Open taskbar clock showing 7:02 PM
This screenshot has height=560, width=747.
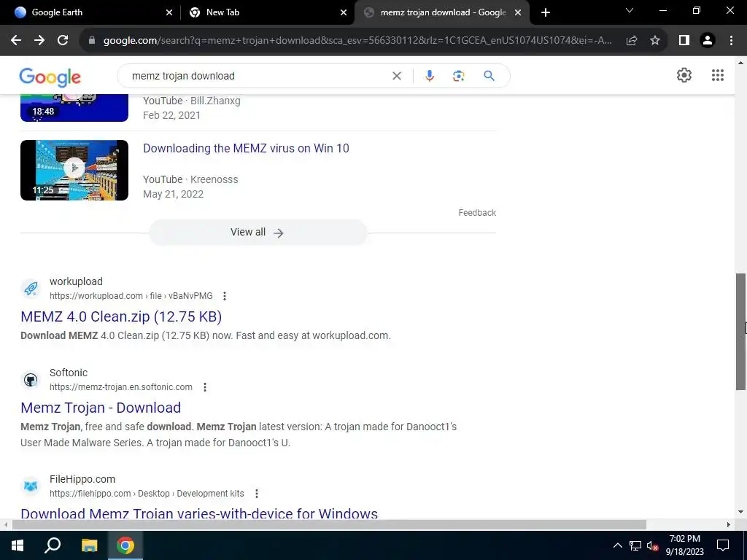pyautogui.click(x=684, y=545)
